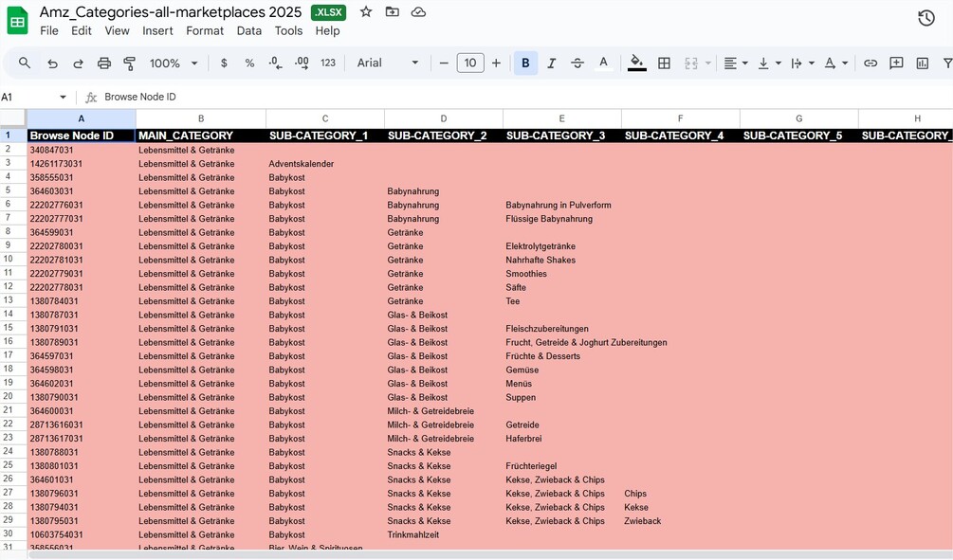
Task: Insert a comment
Action: pos(896,63)
